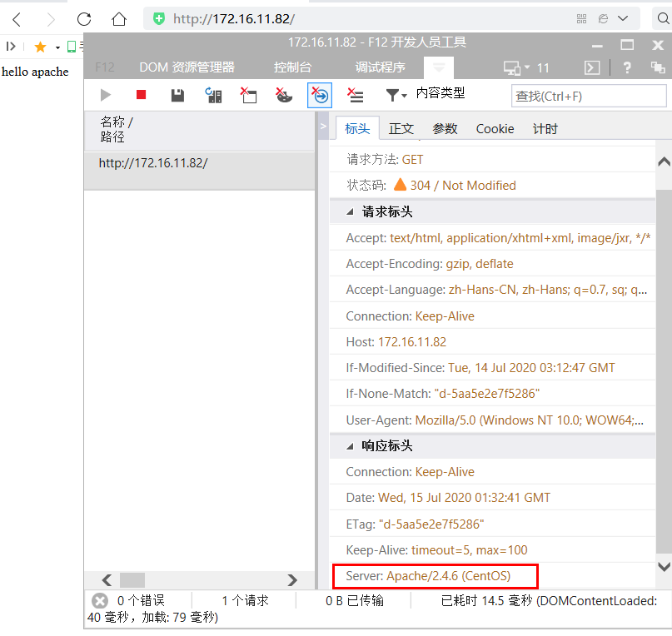This screenshot has height=636, width=672.
Task: Expand the bookmarks sidebar toggle
Action: 11,47
